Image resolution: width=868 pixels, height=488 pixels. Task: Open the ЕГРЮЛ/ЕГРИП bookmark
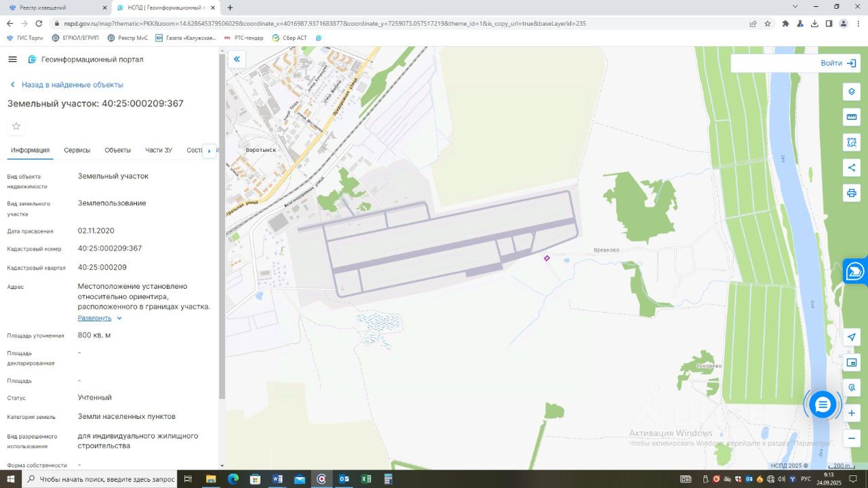[75, 38]
